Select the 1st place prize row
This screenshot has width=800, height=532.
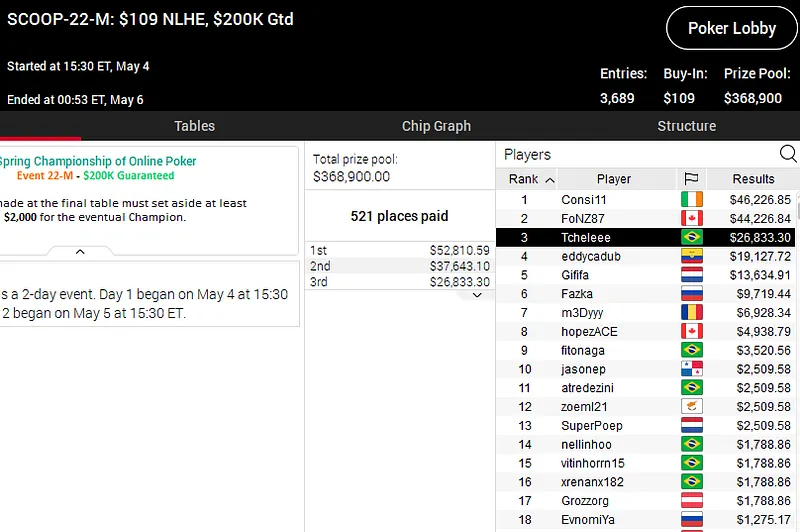pos(400,250)
